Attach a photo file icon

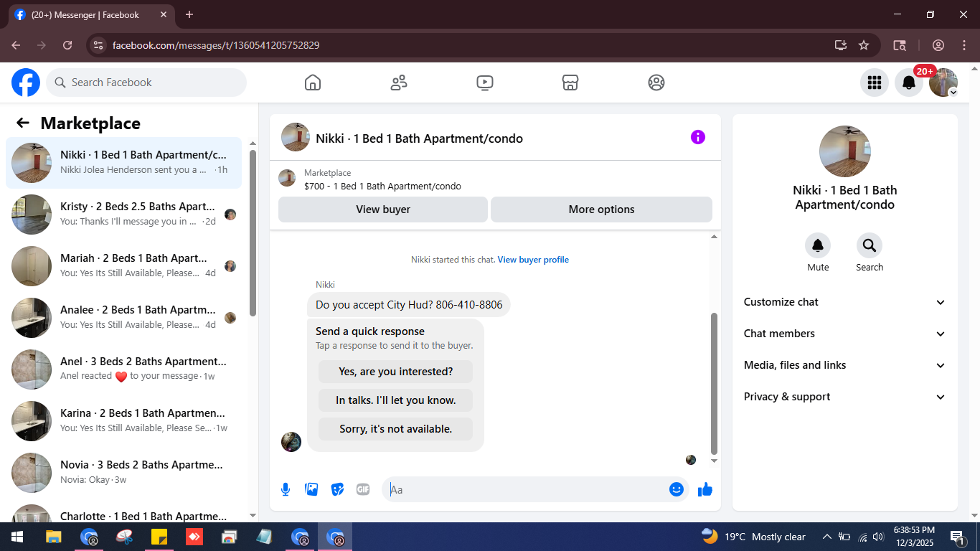click(311, 489)
